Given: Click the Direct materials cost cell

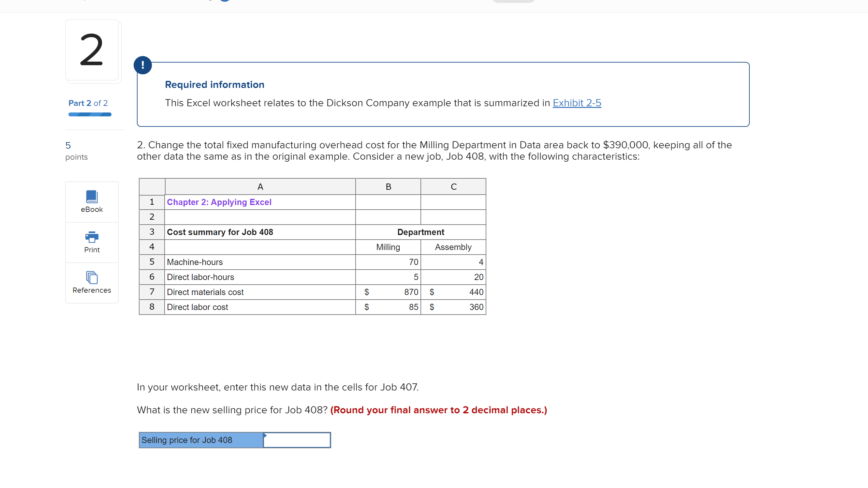Looking at the screenshot, I should tap(205, 292).
